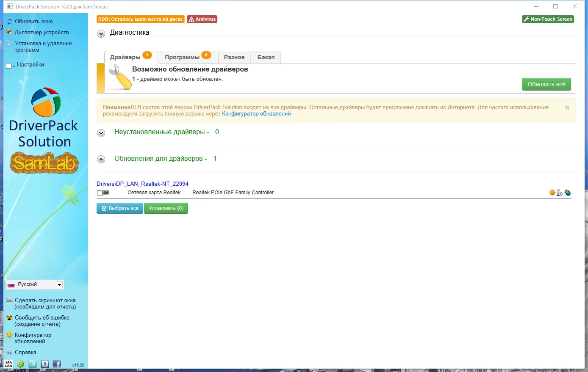Image resolution: width=588 pixels, height=372 pixels.
Task: Click the gear icon beside Конфигуратор обновлений
Action: tap(9, 335)
